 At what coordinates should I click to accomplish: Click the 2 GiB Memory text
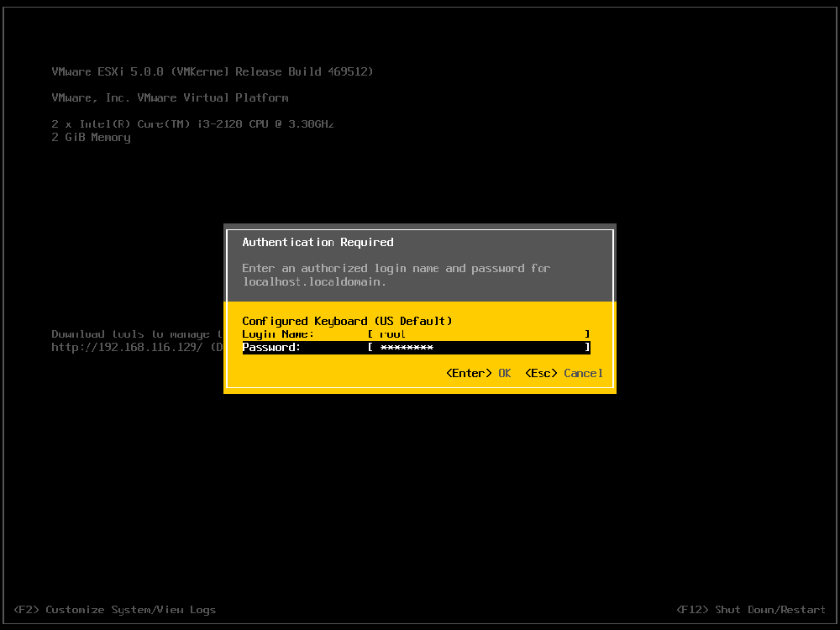point(91,138)
